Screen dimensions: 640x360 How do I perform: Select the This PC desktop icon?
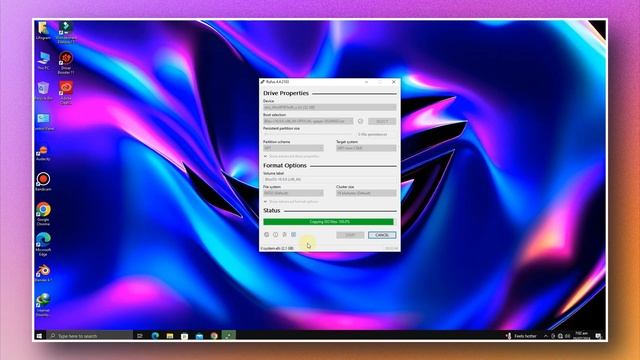pyautogui.click(x=43, y=61)
